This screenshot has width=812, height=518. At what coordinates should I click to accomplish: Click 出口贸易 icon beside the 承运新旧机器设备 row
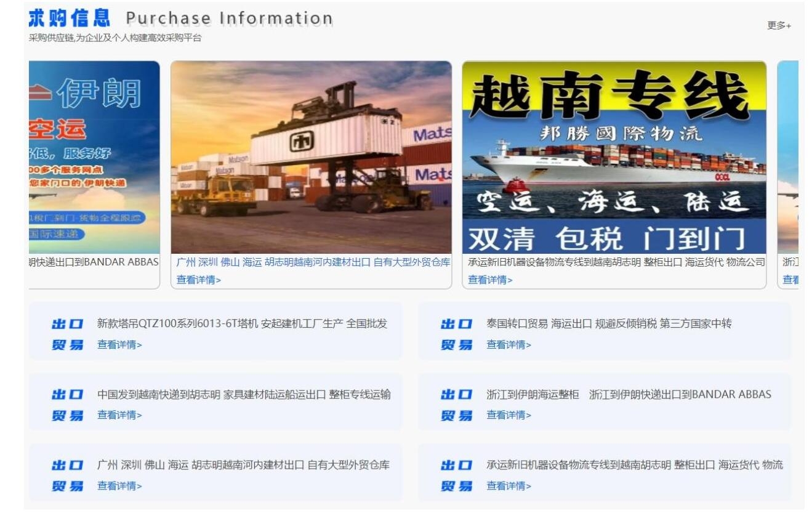pos(457,476)
